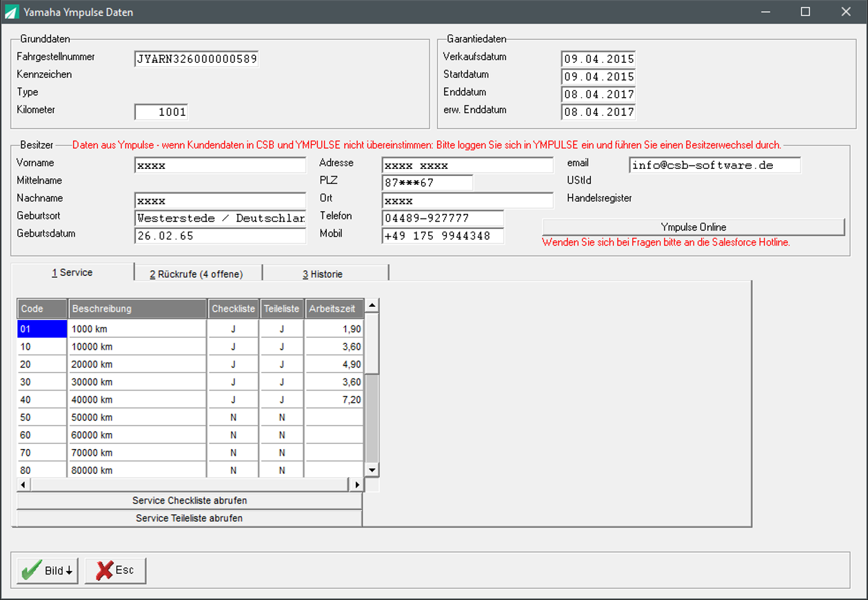Click code 70 cell in service table
868x600 pixels.
[42, 453]
